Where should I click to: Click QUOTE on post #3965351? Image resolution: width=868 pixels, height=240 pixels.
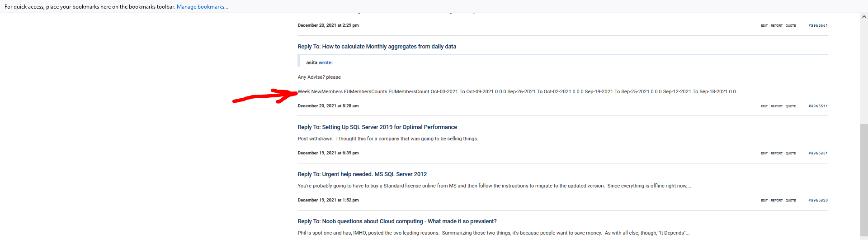click(791, 154)
